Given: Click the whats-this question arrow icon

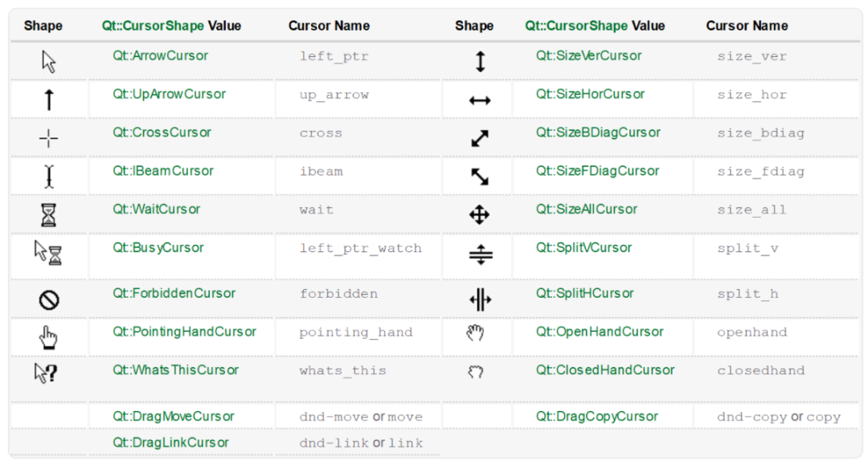Looking at the screenshot, I should (46, 373).
